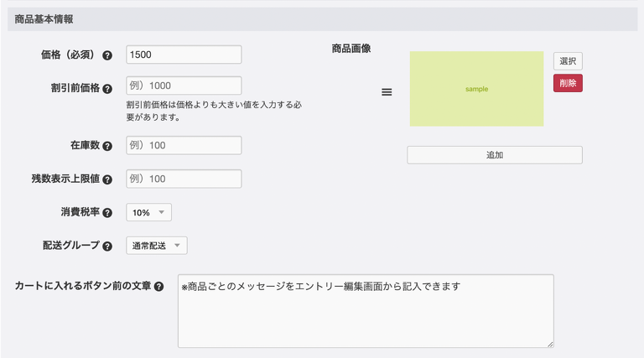Click help icon next to 消費税率
The image size is (644, 358).
pyautogui.click(x=107, y=213)
